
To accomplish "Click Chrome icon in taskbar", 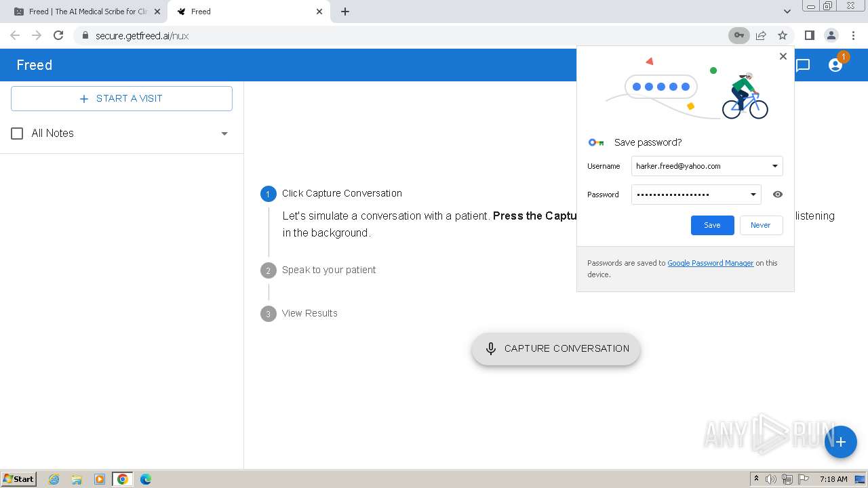I will pyautogui.click(x=123, y=479).
